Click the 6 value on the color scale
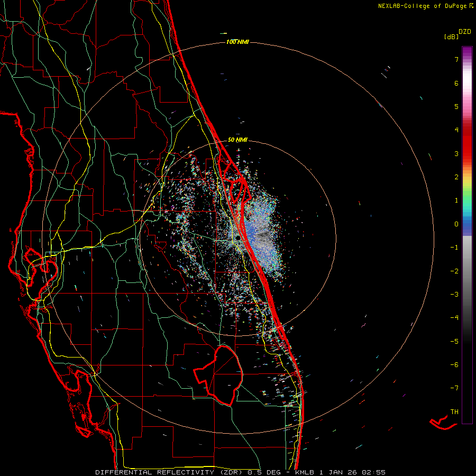The height and width of the screenshot is (476, 476). [456, 83]
